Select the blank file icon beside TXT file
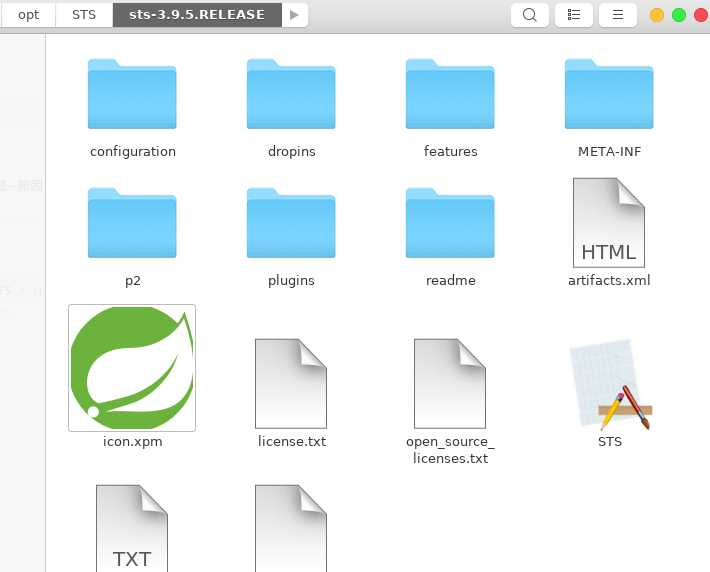The height and width of the screenshot is (572, 710). coord(291,528)
